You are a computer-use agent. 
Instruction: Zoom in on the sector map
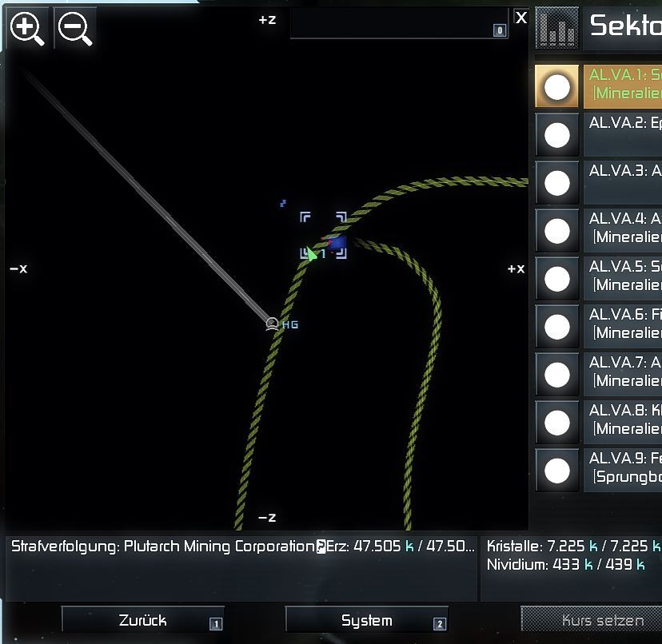pyautogui.click(x=27, y=29)
